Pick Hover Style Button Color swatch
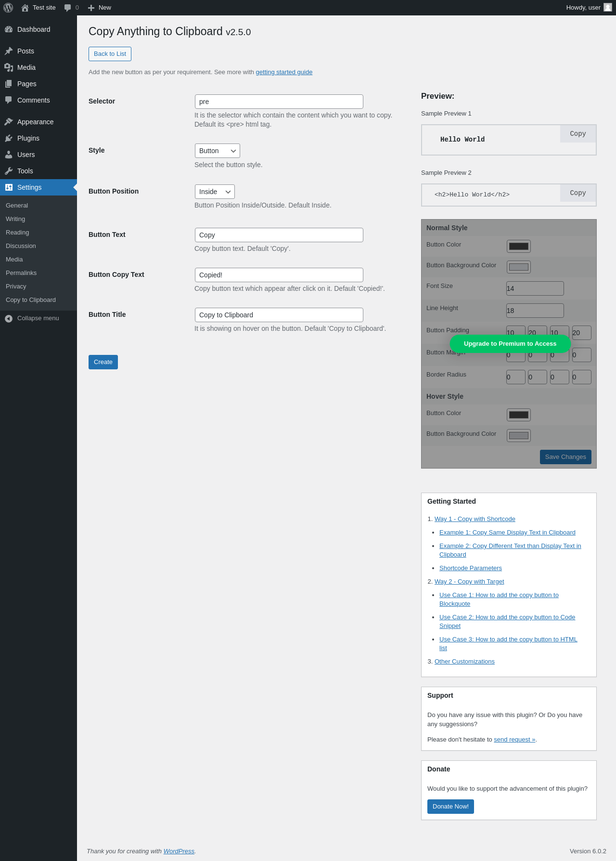 point(519,415)
